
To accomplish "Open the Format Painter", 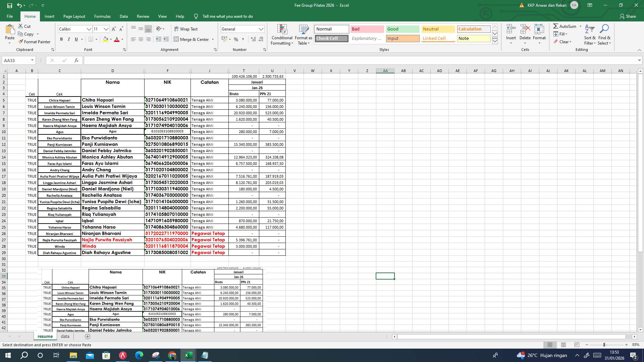I will click(35, 42).
